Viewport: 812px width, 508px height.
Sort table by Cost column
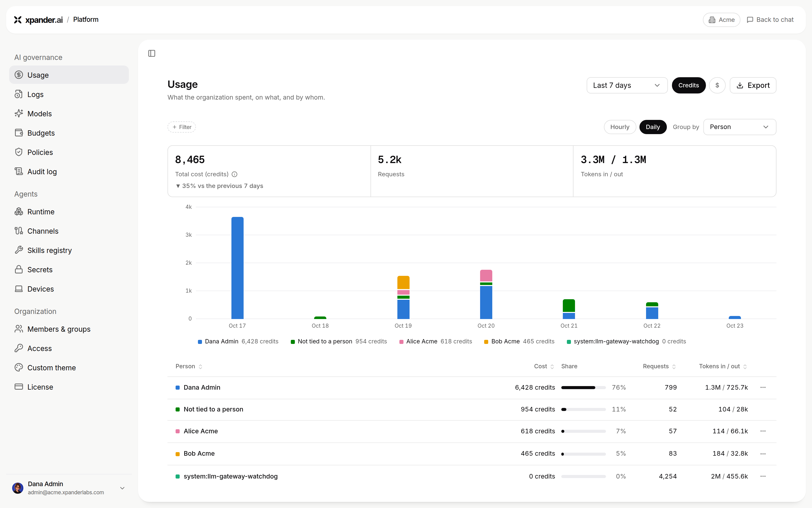point(544,366)
